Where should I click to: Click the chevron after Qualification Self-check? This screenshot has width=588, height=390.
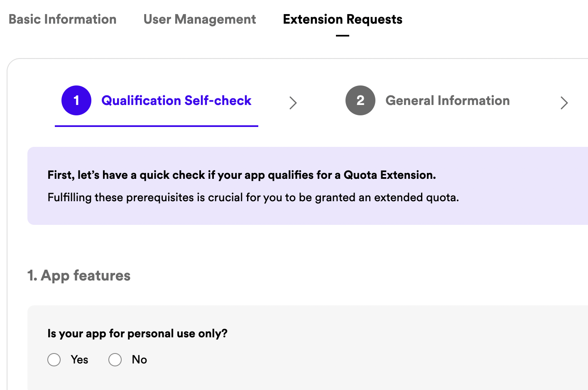point(293,102)
